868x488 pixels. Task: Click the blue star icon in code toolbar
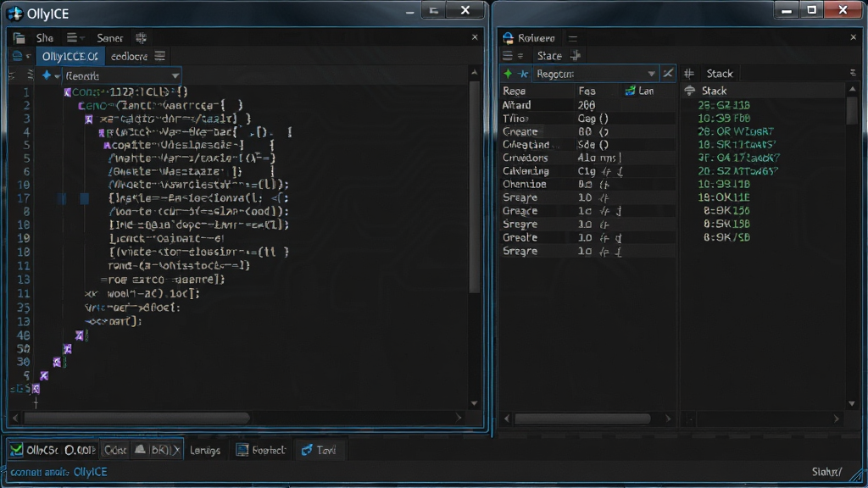click(46, 75)
